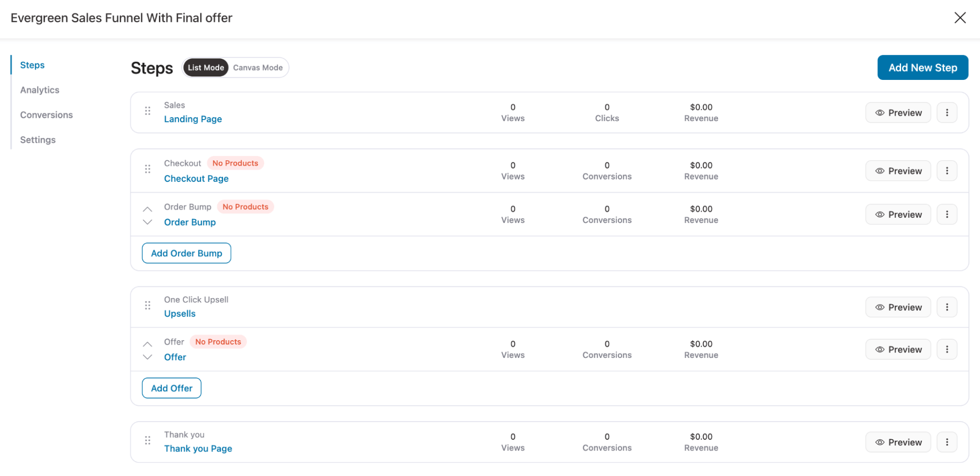The height and width of the screenshot is (476, 980).
Task: Click the Add New Step button
Action: point(922,68)
